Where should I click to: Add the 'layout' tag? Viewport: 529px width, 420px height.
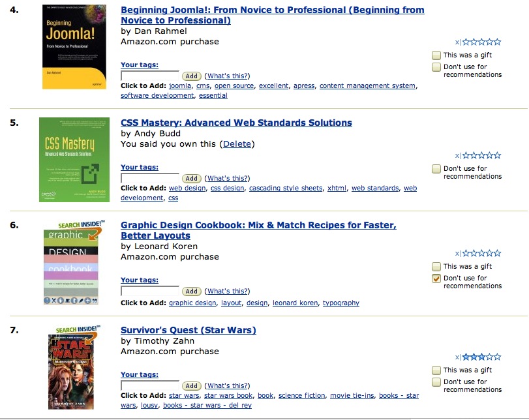click(232, 303)
